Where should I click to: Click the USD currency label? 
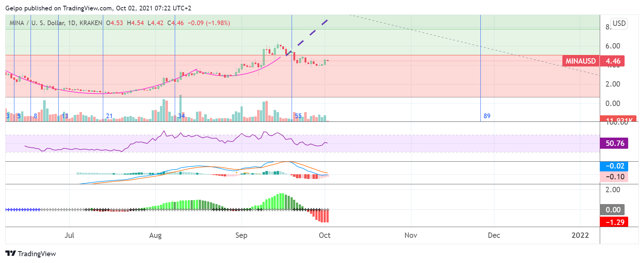[619, 23]
